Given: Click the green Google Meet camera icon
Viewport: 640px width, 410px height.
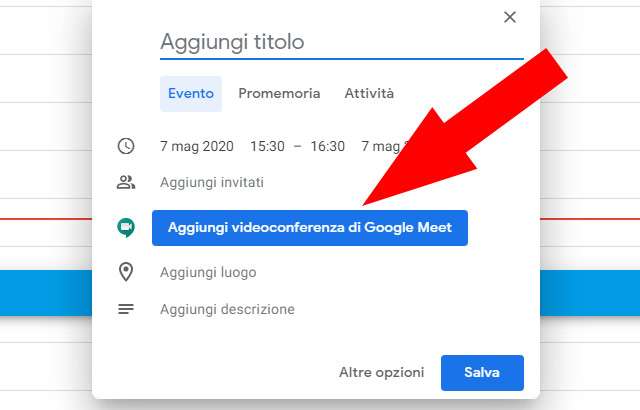Looking at the screenshot, I should pos(126,228).
